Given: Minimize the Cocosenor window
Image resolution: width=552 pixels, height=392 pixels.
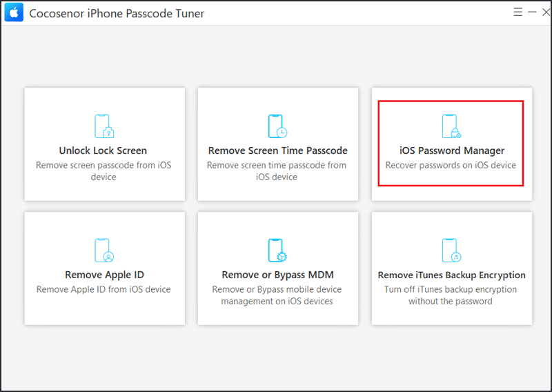Looking at the screenshot, I should [x=532, y=12].
